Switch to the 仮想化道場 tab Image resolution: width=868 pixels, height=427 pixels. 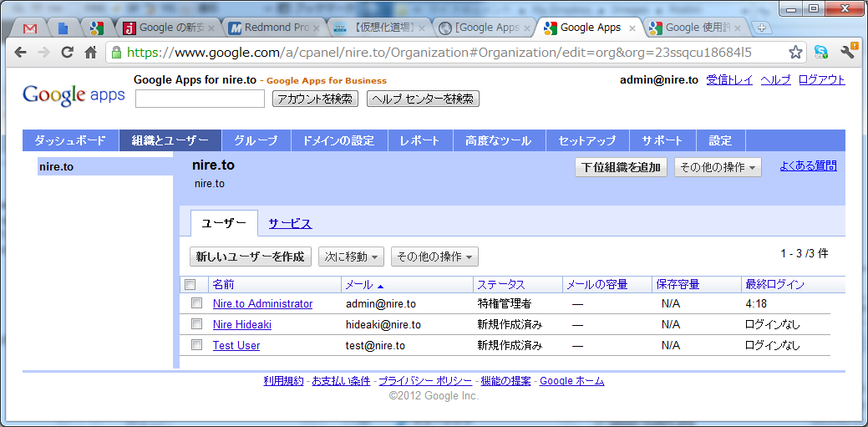[x=380, y=28]
